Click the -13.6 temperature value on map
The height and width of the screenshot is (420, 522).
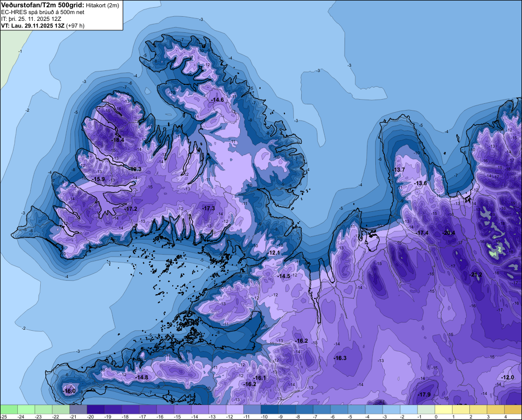pyautogui.click(x=420, y=183)
